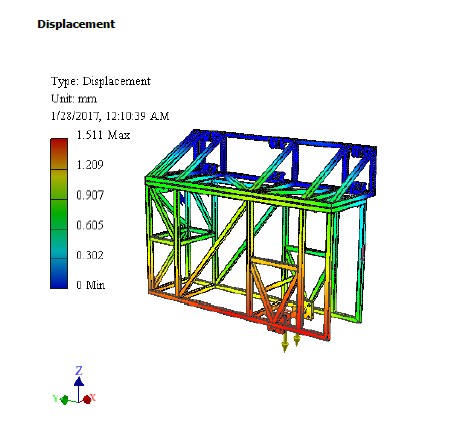Click the Y axis indicator of the triad
The image size is (475, 428).
click(x=61, y=399)
